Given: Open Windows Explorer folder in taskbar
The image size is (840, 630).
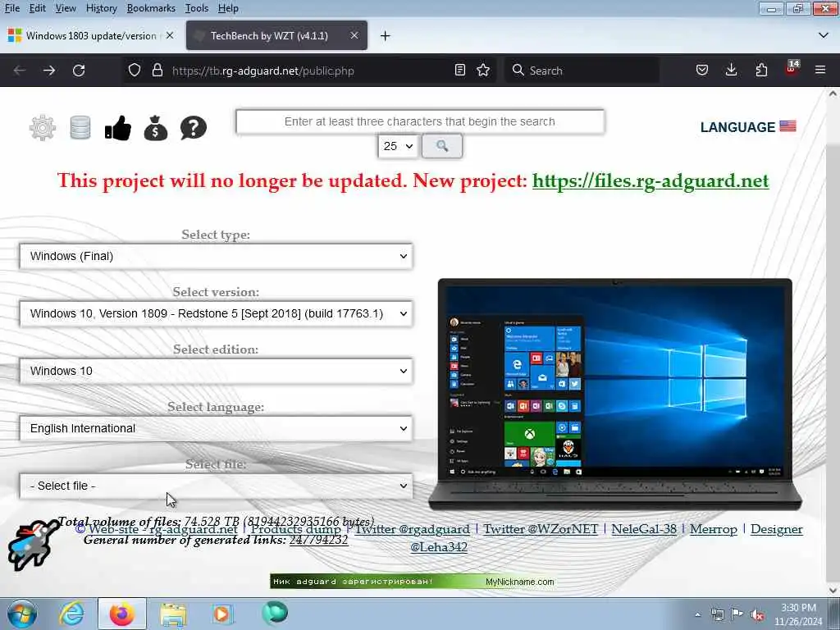Looking at the screenshot, I should coord(172,614).
